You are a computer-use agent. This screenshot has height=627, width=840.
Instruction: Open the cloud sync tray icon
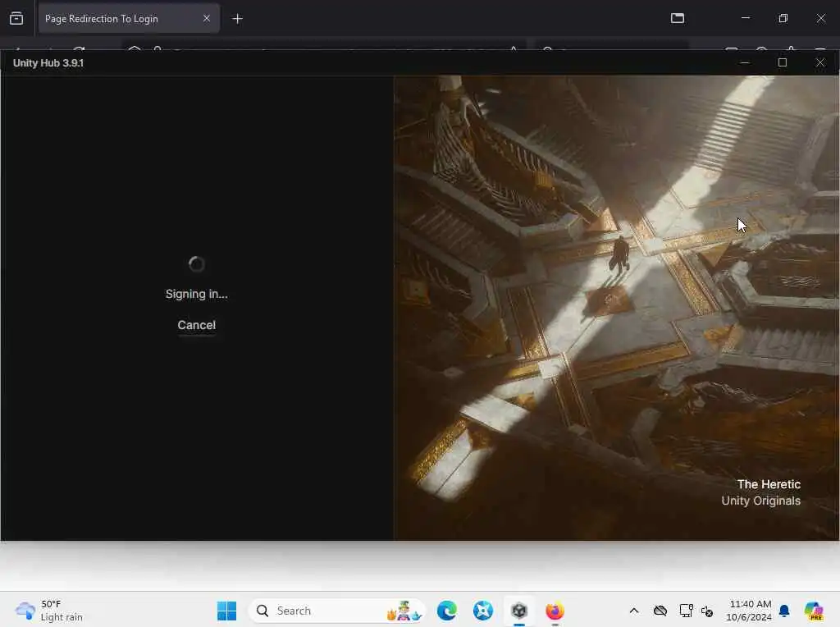pyautogui.click(x=660, y=611)
